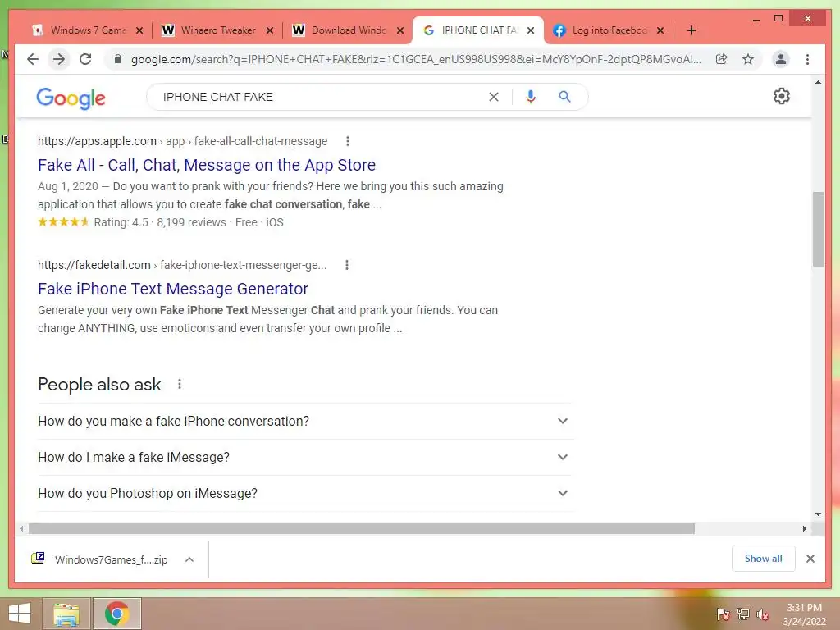Close the Log into Facebook tab
Viewport: 840px width, 630px height.
coord(660,30)
